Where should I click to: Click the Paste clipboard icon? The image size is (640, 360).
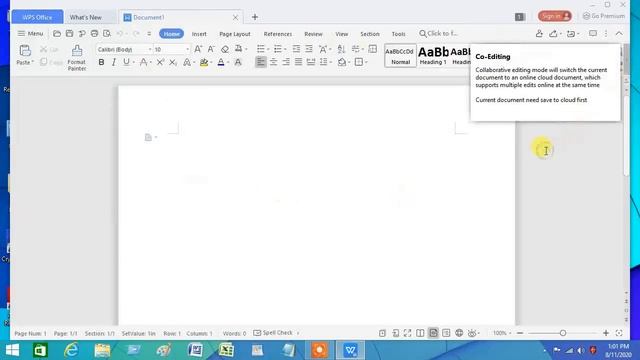[25, 51]
